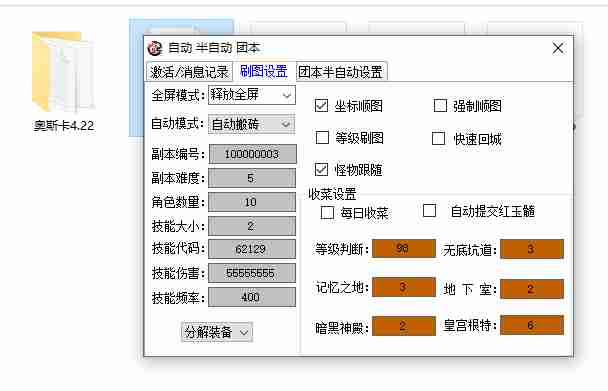Enable the 强制顺图 checkbox
Image resolution: width=608 pixels, height=391 pixels.
(x=440, y=106)
